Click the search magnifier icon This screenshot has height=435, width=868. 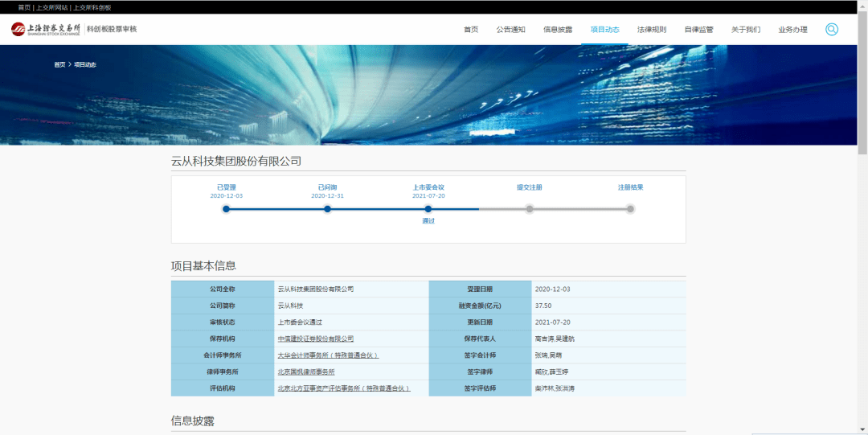(832, 30)
